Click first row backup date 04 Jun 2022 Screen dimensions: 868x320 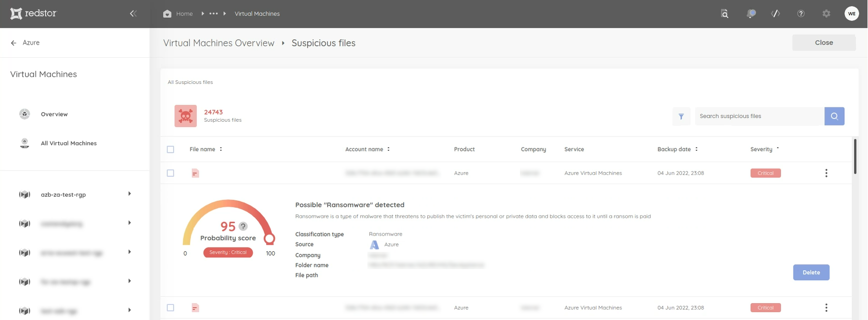point(681,173)
